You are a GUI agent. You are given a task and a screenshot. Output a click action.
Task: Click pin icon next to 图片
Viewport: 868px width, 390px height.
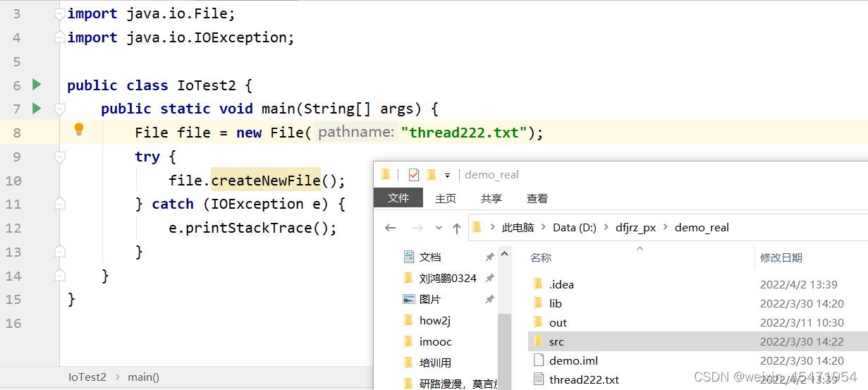pyautogui.click(x=489, y=299)
